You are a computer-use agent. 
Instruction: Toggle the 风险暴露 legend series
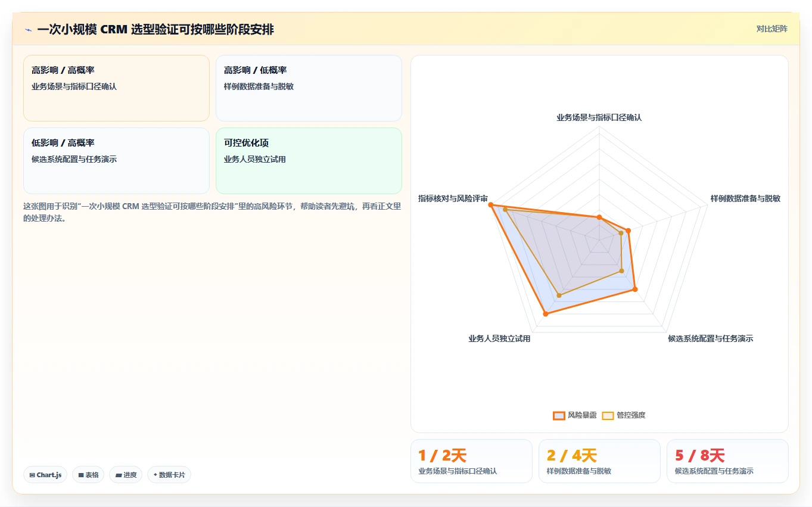(575, 415)
